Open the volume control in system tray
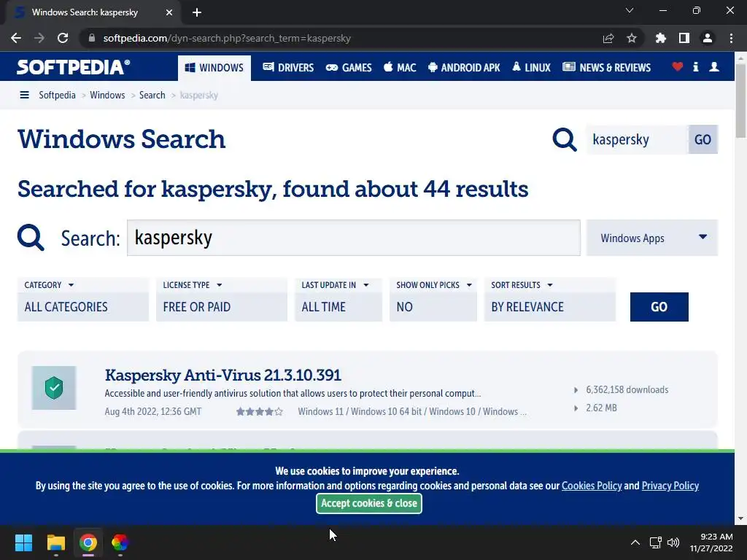Image resolution: width=747 pixels, height=560 pixels. [673, 542]
